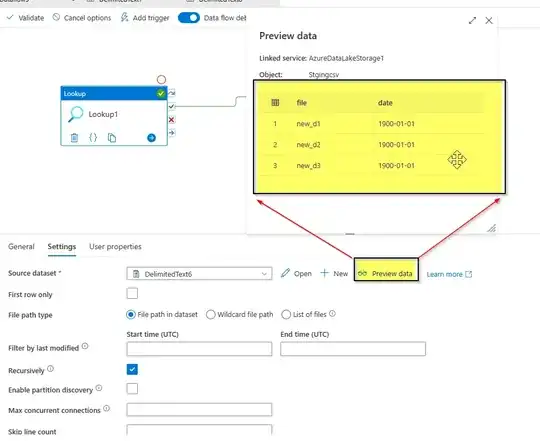Check the First row only checkbox
This screenshot has width=540, height=441.
pos(132,293)
